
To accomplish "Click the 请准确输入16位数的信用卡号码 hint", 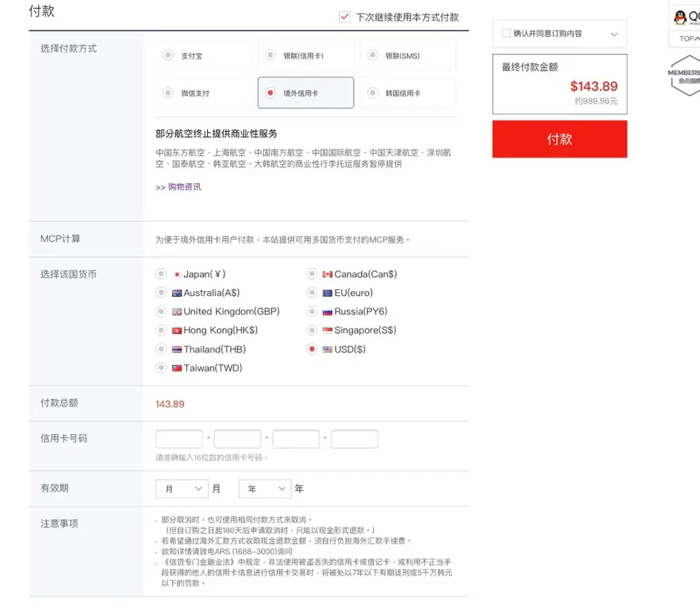I will 211,457.
